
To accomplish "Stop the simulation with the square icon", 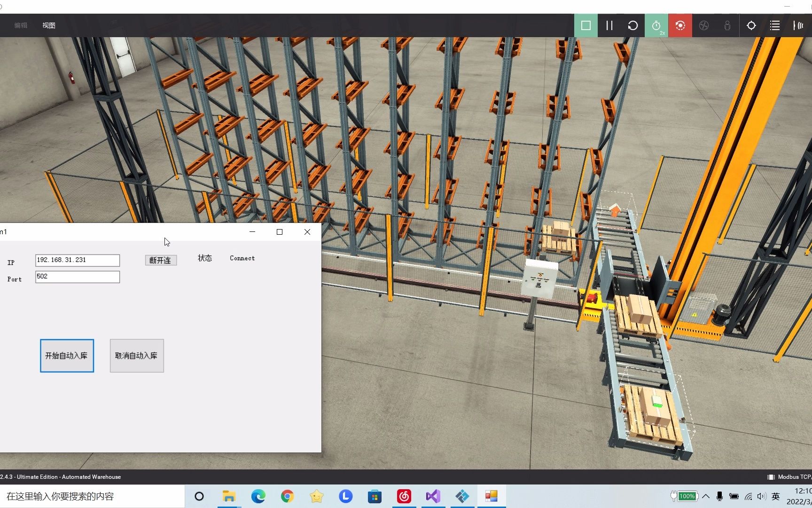I will 586,25.
